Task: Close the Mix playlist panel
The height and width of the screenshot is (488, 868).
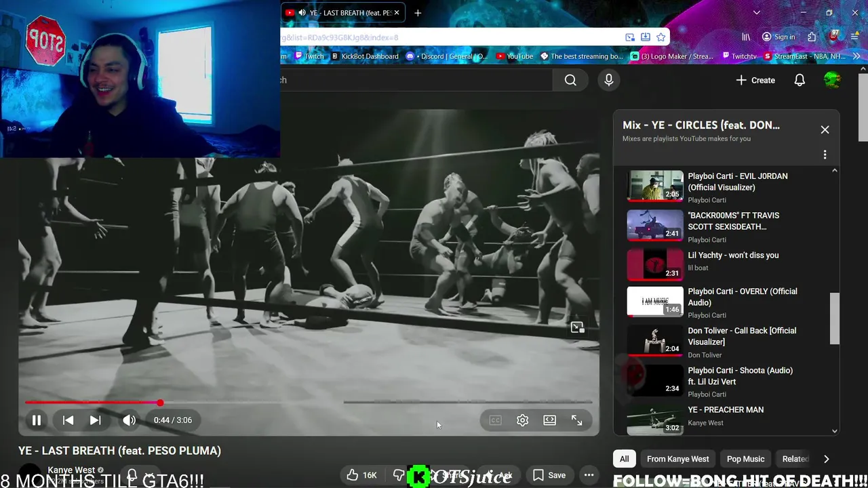Action: point(825,129)
